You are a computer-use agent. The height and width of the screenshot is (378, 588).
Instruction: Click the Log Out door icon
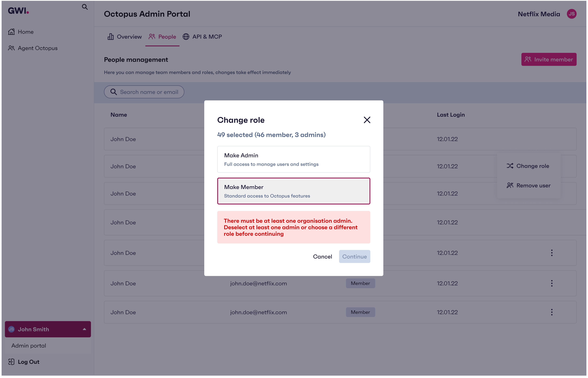pyautogui.click(x=11, y=362)
